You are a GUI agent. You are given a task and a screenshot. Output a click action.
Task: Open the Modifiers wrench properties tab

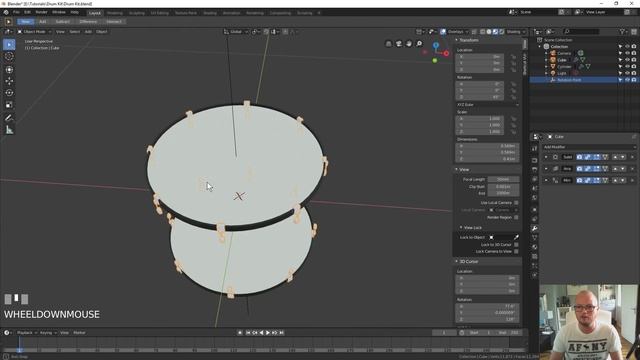click(534, 229)
